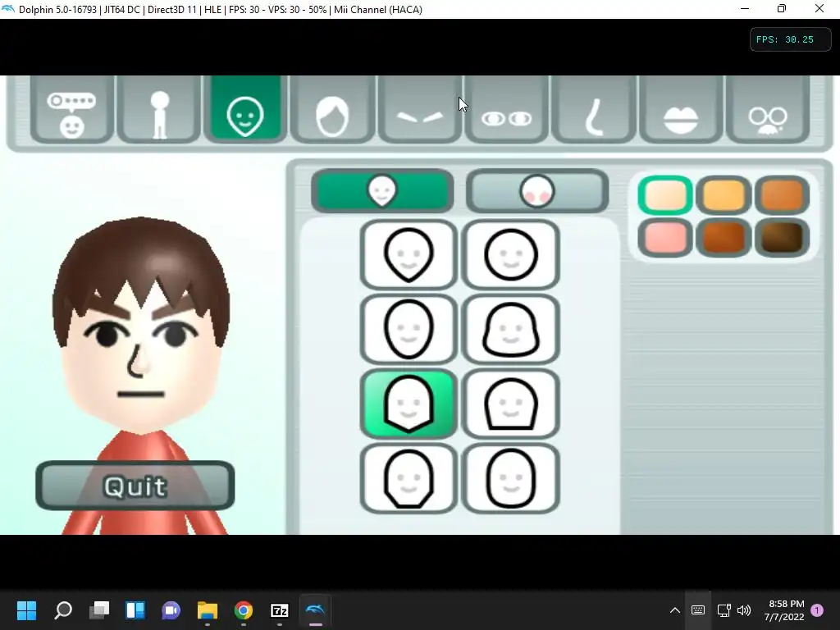Screen dimensions: 840x630
Task: Open the Chat taskbar icon
Action: pyautogui.click(x=171, y=610)
